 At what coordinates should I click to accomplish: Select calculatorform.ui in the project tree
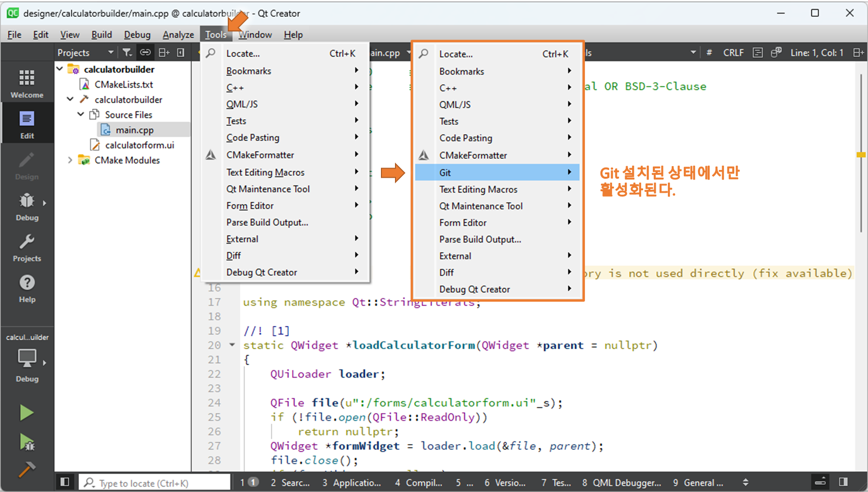pos(140,145)
